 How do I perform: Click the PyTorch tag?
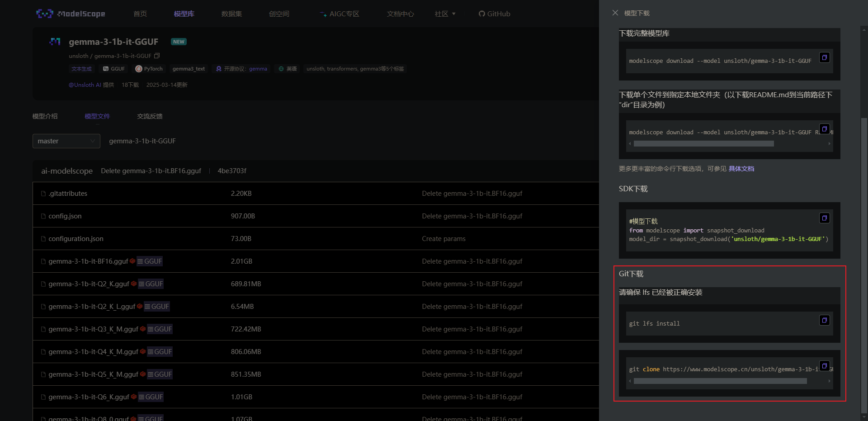[x=149, y=69]
